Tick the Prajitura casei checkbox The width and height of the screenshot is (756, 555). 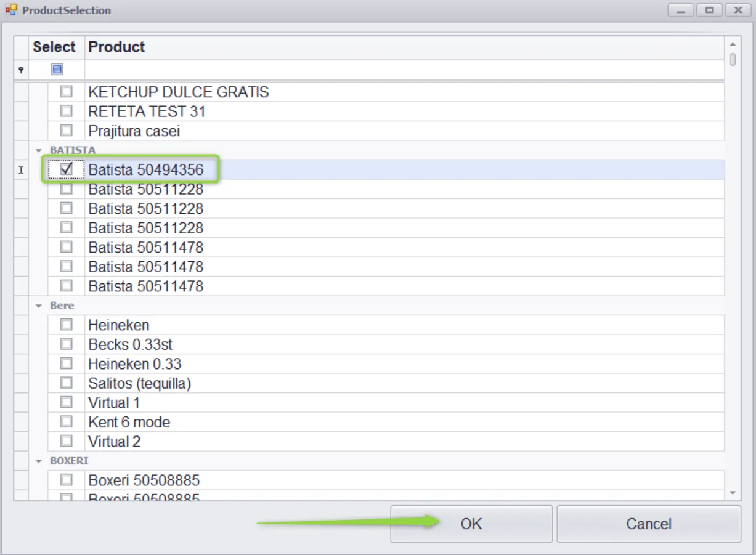66,131
